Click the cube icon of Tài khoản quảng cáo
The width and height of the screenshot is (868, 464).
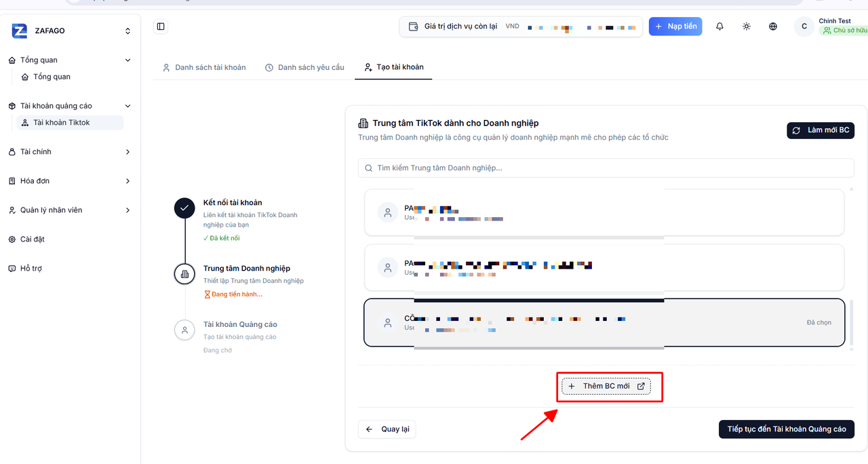tap(12, 106)
